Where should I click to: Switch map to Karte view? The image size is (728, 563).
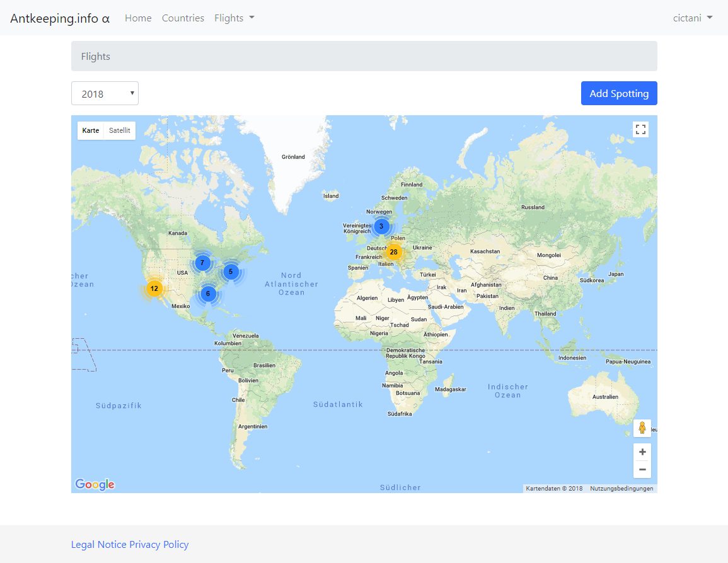(91, 130)
